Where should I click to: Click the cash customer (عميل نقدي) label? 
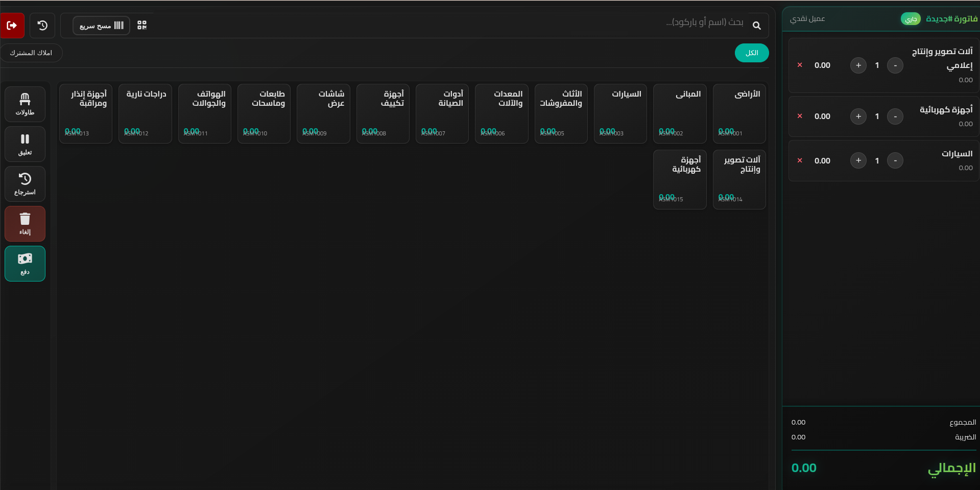coord(807,19)
